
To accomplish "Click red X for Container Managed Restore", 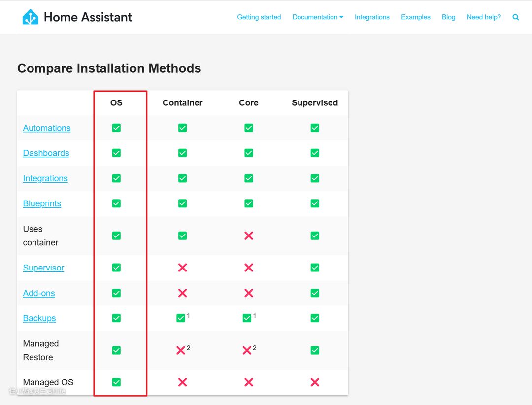I will coord(181,350).
